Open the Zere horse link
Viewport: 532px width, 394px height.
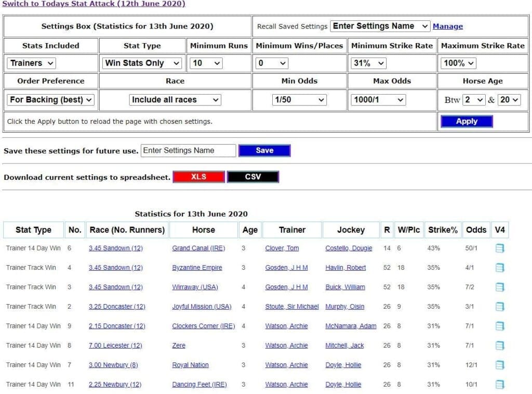tap(179, 346)
